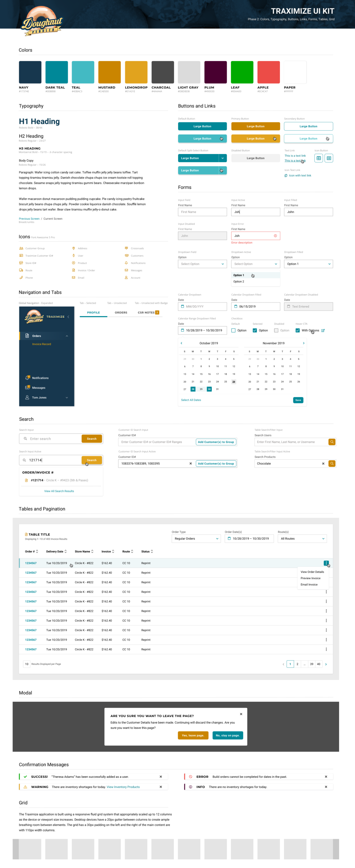This screenshot has height=868, width=355.
Task: Click the Messages envelope icon in sidebar
Action: pos(28,388)
